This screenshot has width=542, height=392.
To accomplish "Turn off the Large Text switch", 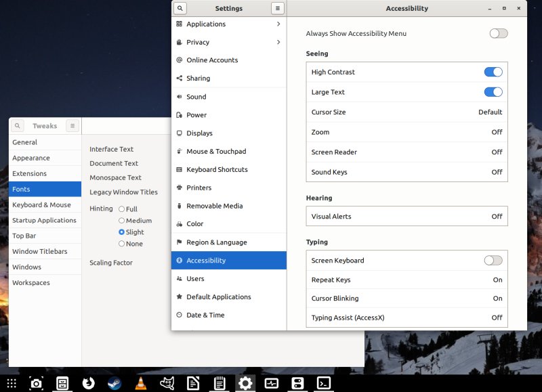I will pos(493,92).
